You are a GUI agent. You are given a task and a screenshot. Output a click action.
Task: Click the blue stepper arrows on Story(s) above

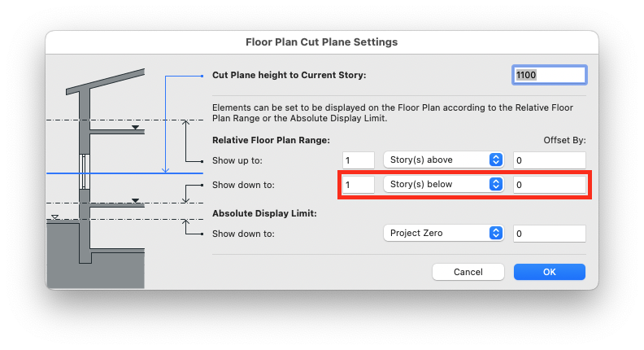click(496, 160)
